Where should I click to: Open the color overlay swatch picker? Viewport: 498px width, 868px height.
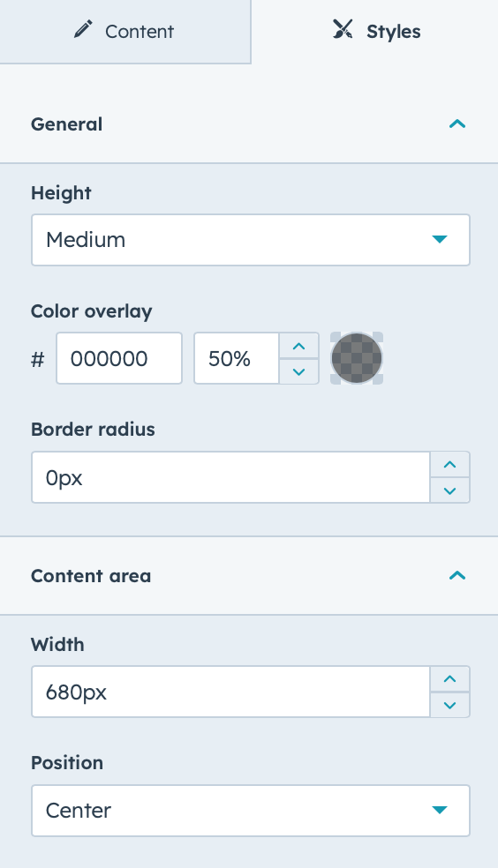coord(357,358)
